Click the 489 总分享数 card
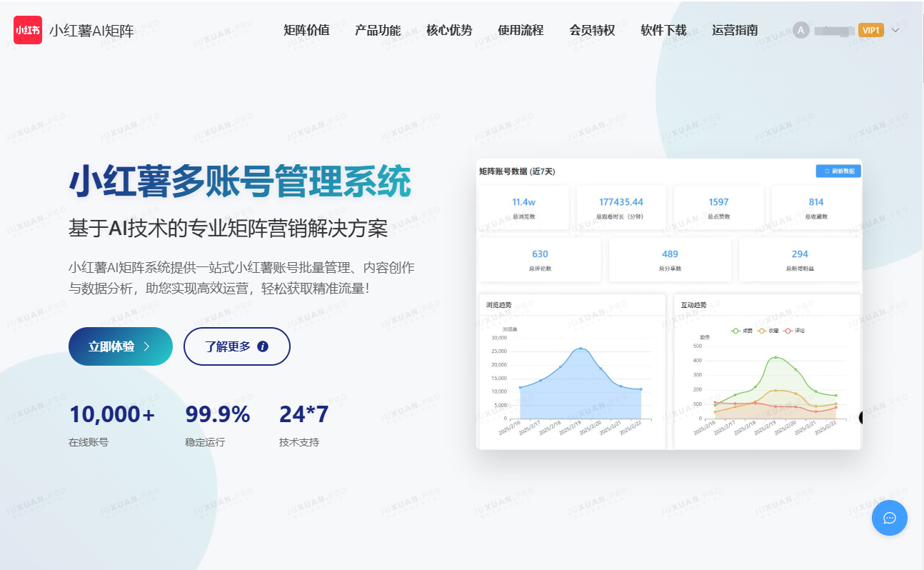 click(670, 260)
